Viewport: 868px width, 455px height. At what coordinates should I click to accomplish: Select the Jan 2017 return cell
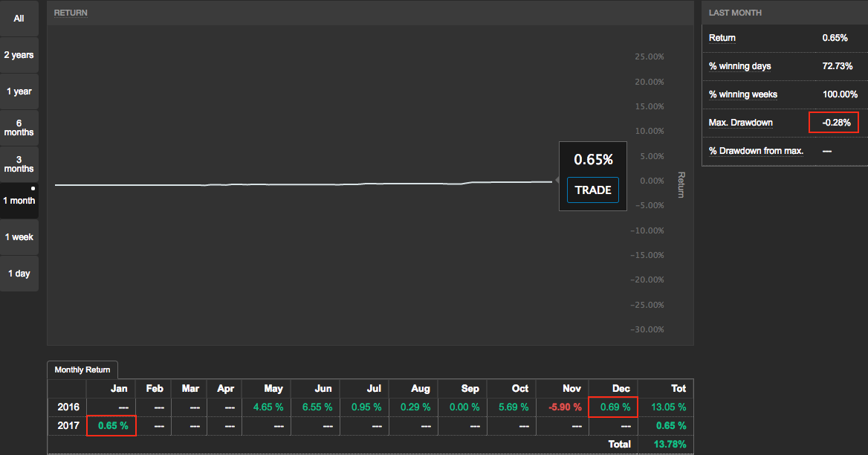112,426
